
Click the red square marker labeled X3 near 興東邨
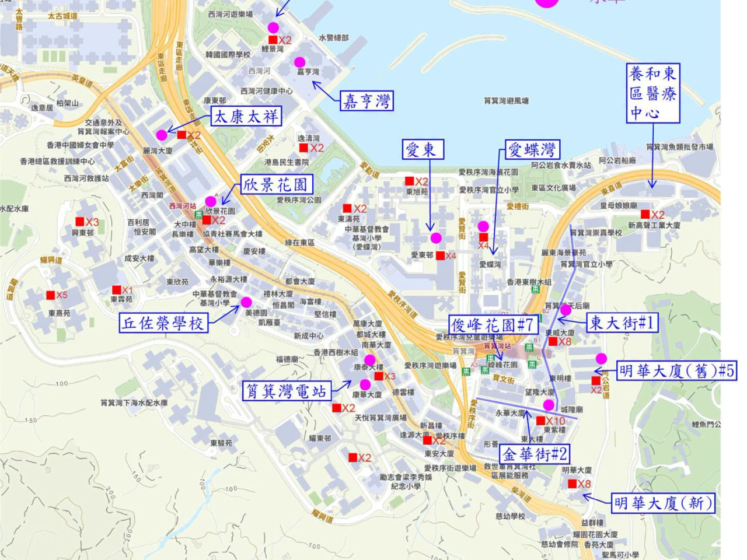[80, 222]
